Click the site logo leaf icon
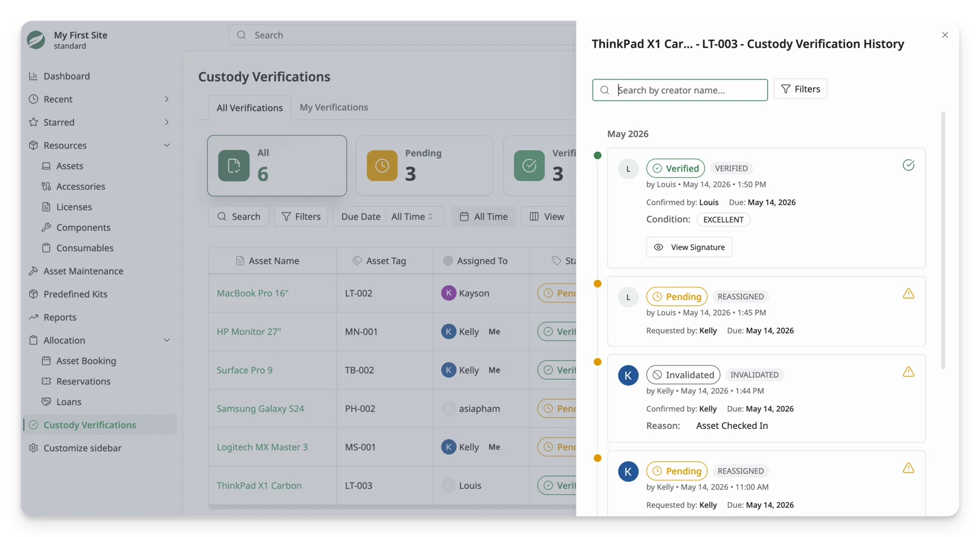This screenshot has height=537, width=980. pos(36,40)
